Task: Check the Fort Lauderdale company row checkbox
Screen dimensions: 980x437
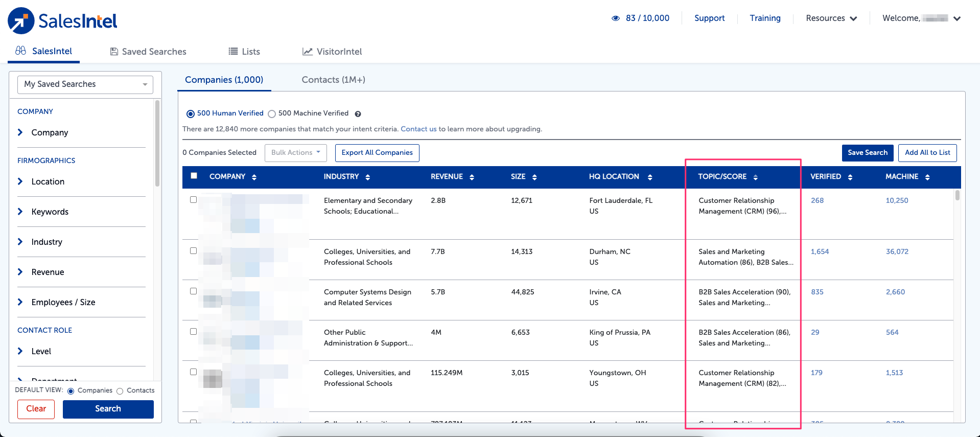Action: tap(193, 200)
